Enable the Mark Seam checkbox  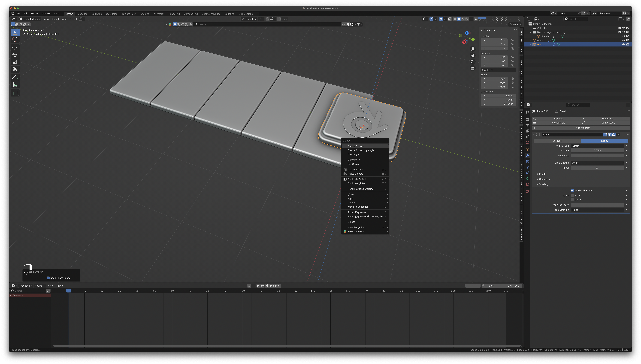coord(572,196)
